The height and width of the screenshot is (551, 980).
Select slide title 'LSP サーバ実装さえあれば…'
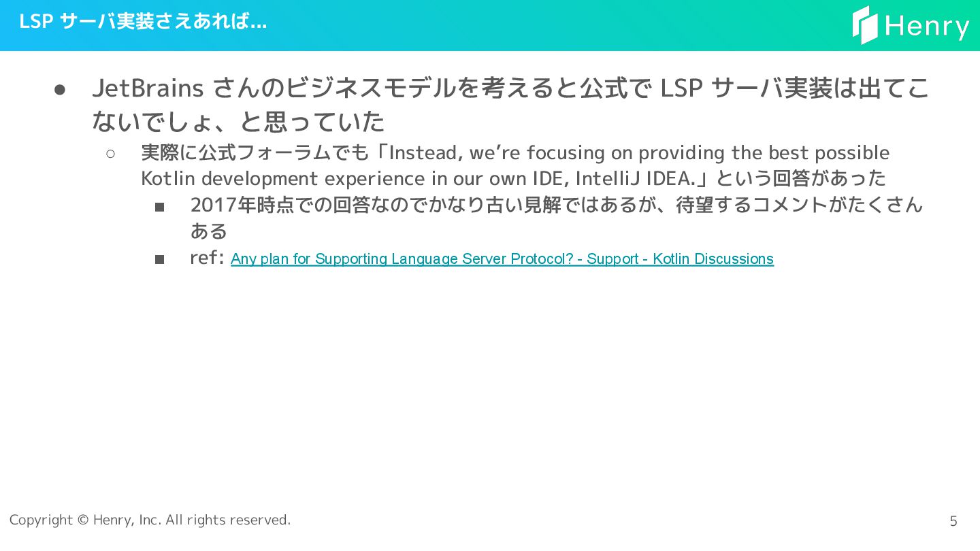143,22
